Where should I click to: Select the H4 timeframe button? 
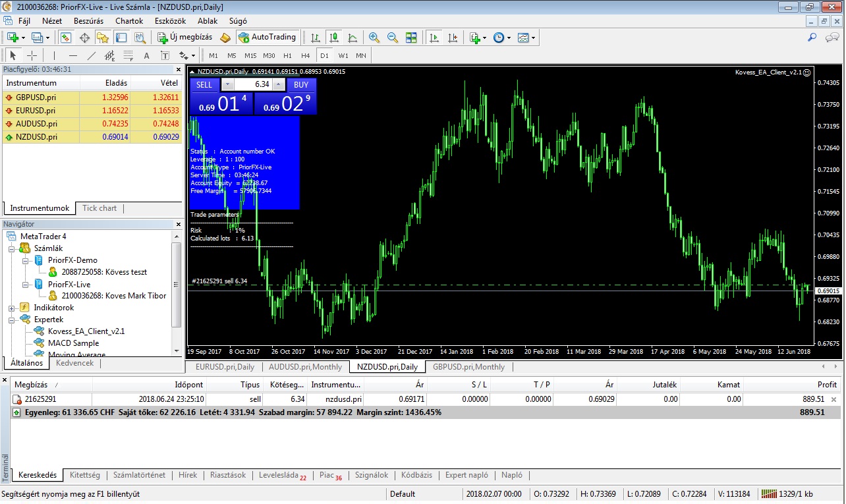306,55
